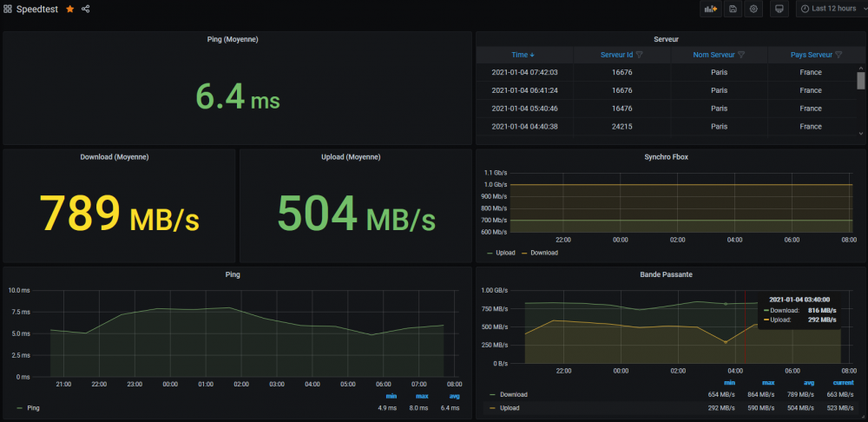This screenshot has height=422, width=868.
Task: Share the dashboard via share icon
Action: pos(85,9)
